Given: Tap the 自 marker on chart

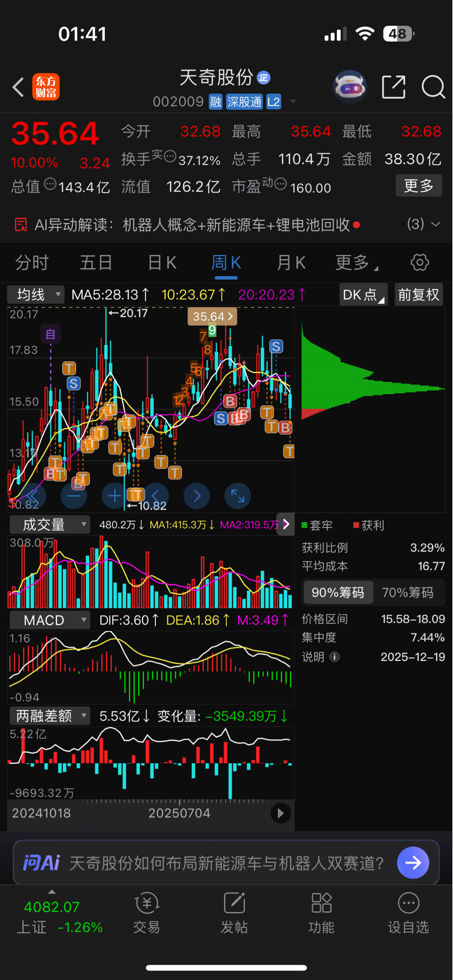Looking at the screenshot, I should (x=51, y=334).
